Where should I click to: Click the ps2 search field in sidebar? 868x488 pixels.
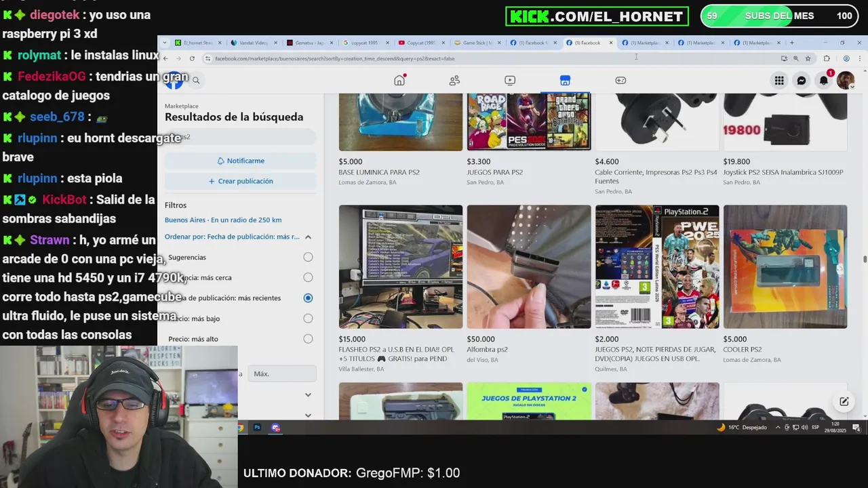(x=241, y=137)
